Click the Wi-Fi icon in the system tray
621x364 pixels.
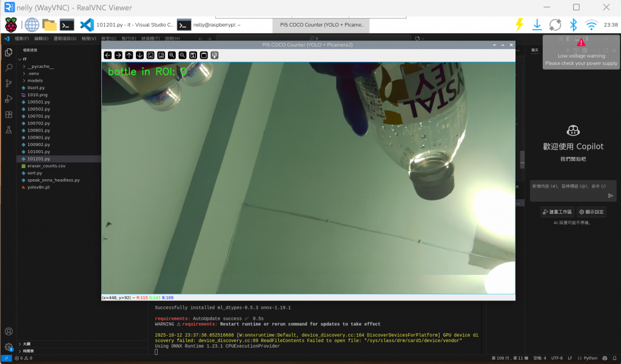click(591, 25)
